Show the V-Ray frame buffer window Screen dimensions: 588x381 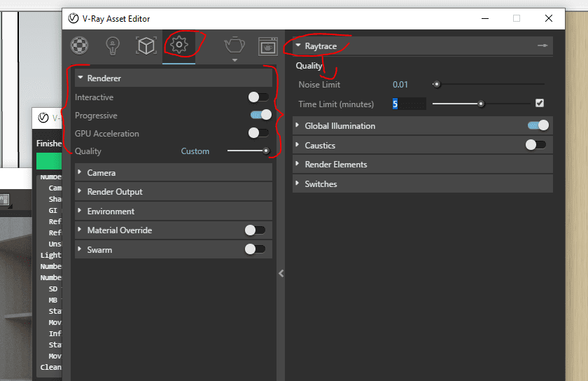point(267,46)
